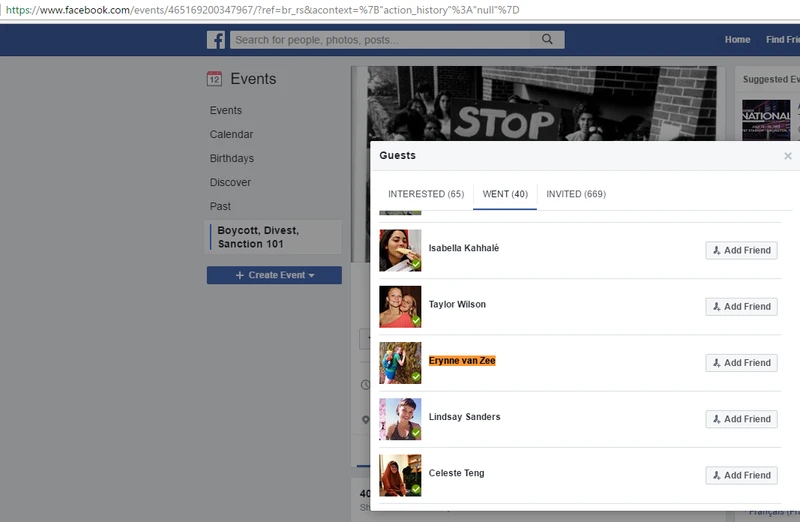Add Isabella Kahhalé as a friend
The height and width of the screenshot is (522, 800).
(x=741, y=250)
